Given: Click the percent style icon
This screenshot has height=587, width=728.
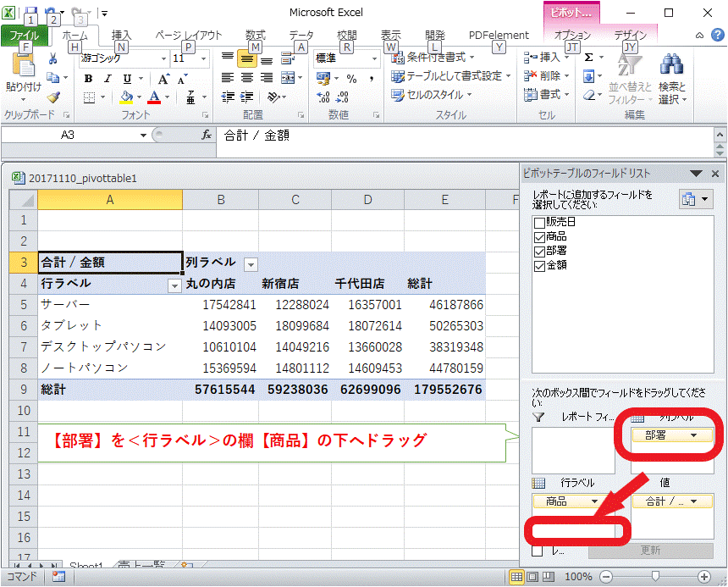Looking at the screenshot, I should [351, 78].
